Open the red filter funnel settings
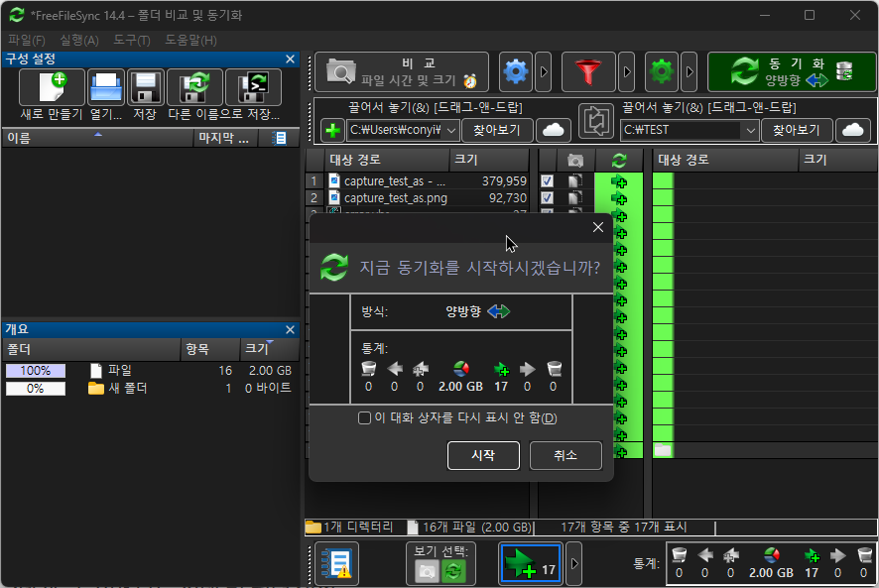The width and height of the screenshot is (879, 588). (589, 71)
